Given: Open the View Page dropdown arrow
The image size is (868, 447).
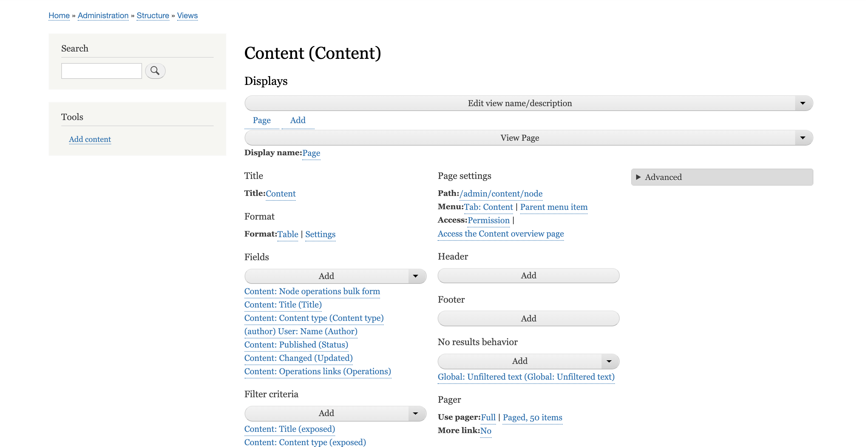Looking at the screenshot, I should coord(803,137).
